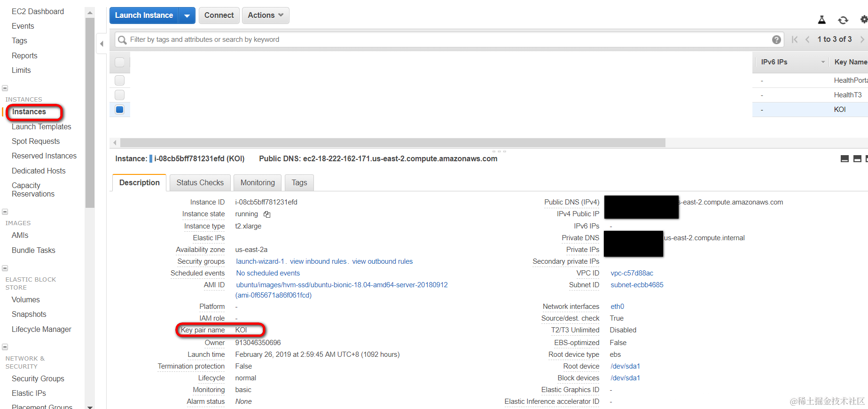Open the settings gear icon
Viewport: 868px width, 409px height.
tap(864, 19)
